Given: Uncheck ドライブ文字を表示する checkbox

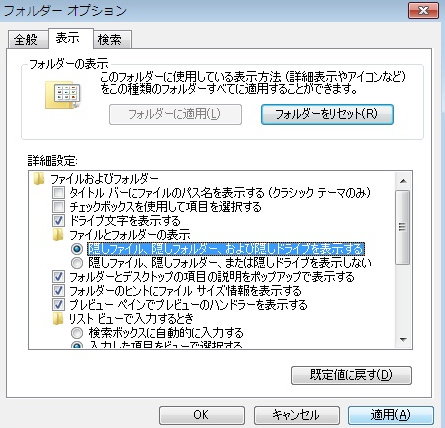Looking at the screenshot, I should pos(58,221).
